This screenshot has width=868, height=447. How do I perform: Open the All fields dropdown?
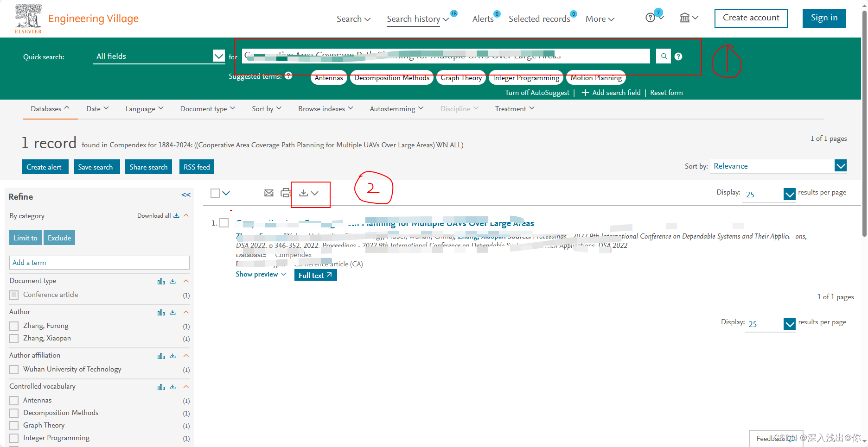coord(159,56)
